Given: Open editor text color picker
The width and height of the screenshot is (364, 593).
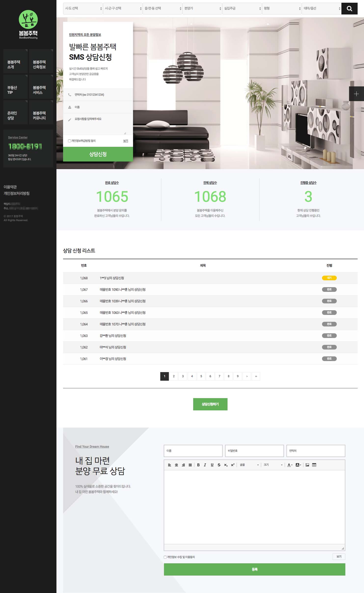Looking at the screenshot, I should [x=290, y=465].
